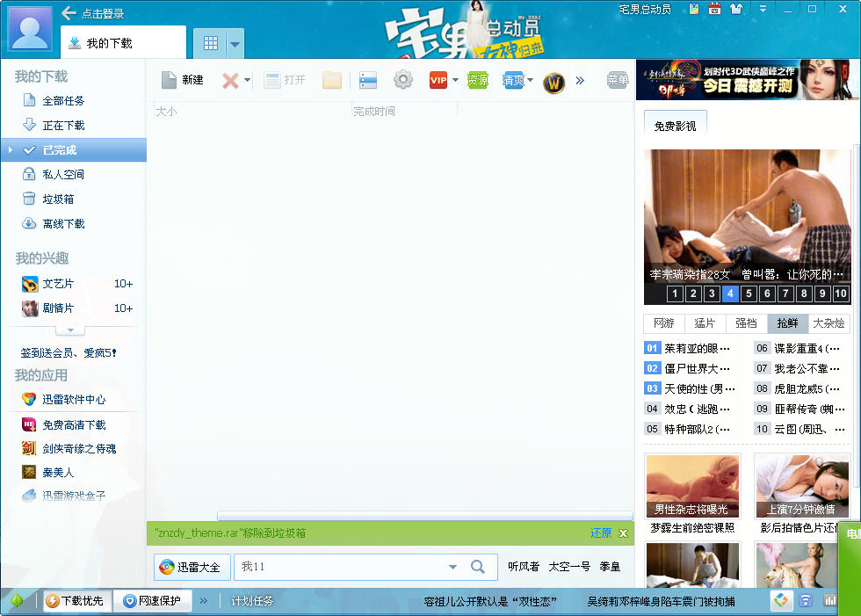
Task: Click 点击登录 to log in
Action: 103,13
